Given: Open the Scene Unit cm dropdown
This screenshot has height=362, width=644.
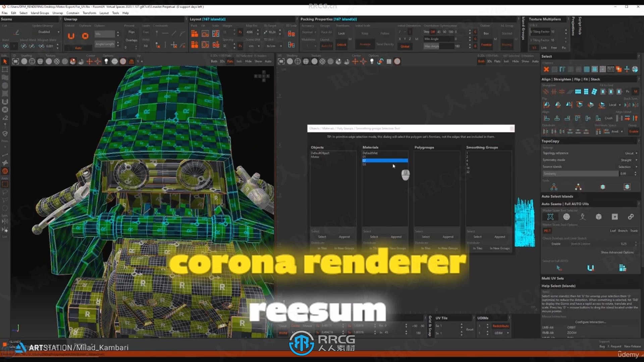Looking at the screenshot, I should 254,46.
